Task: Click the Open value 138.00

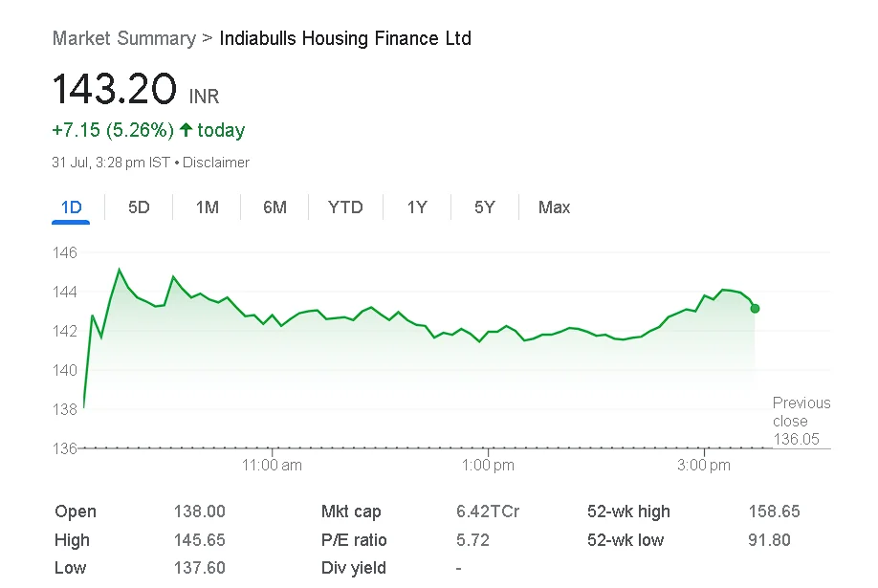Action: [199, 512]
